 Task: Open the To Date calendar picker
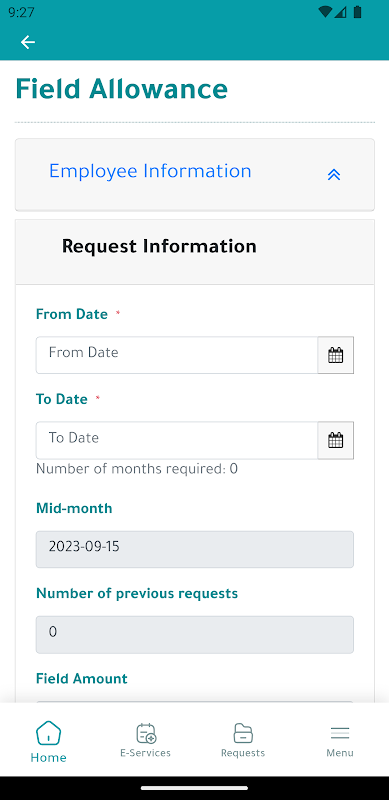[x=335, y=440]
